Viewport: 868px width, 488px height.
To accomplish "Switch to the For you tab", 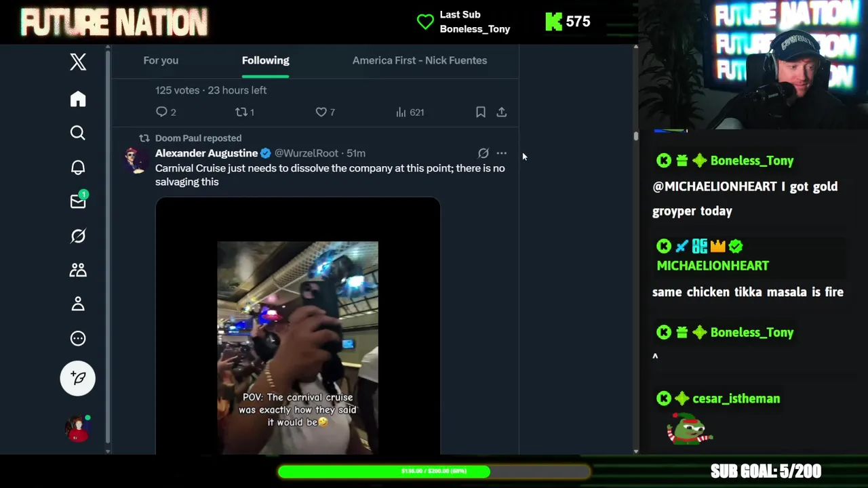I will (x=161, y=60).
